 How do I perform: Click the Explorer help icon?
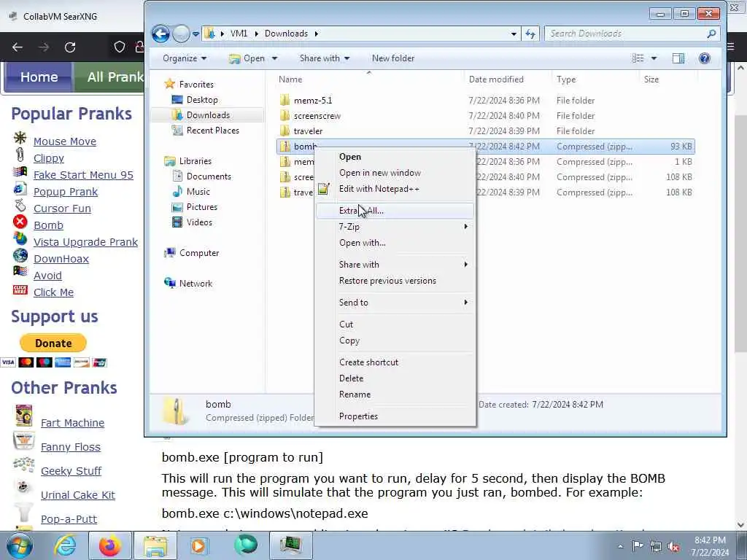[x=704, y=58]
